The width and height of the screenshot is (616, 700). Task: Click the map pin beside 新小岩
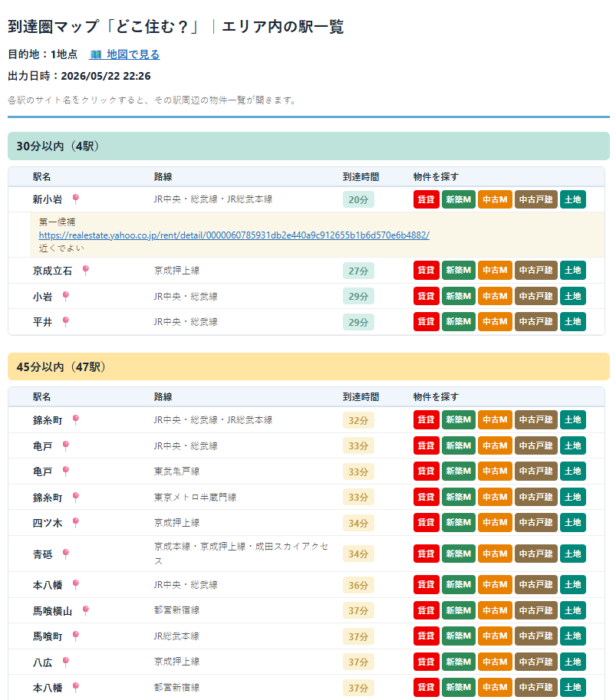pos(76,199)
